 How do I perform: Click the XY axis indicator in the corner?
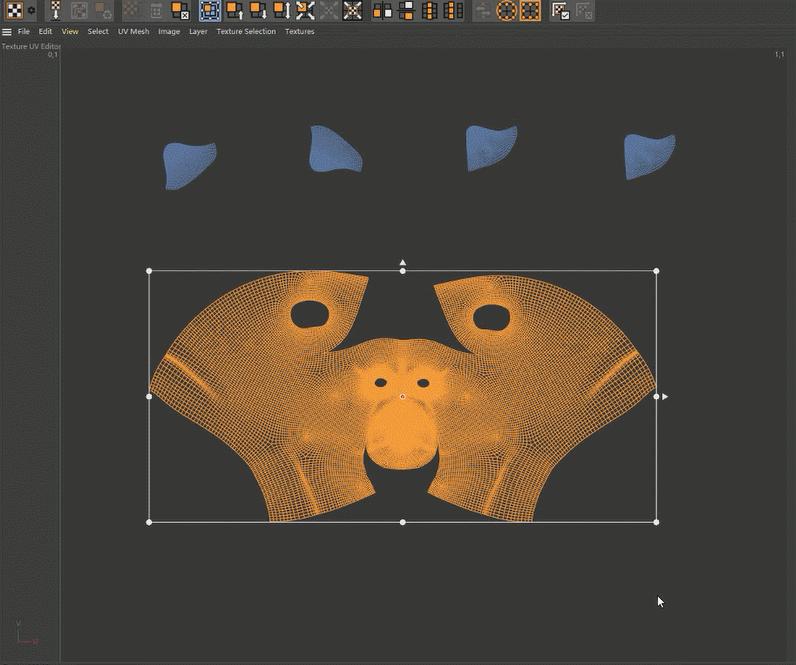coord(26,633)
